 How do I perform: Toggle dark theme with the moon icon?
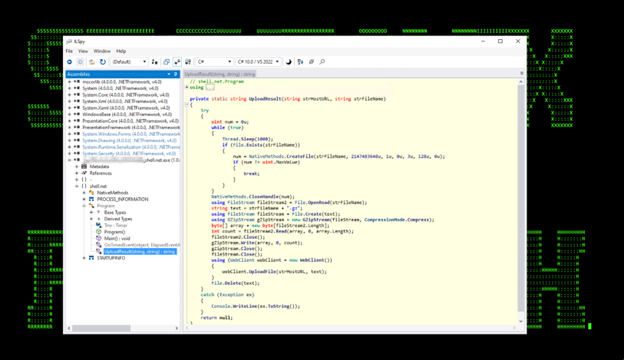[289, 62]
